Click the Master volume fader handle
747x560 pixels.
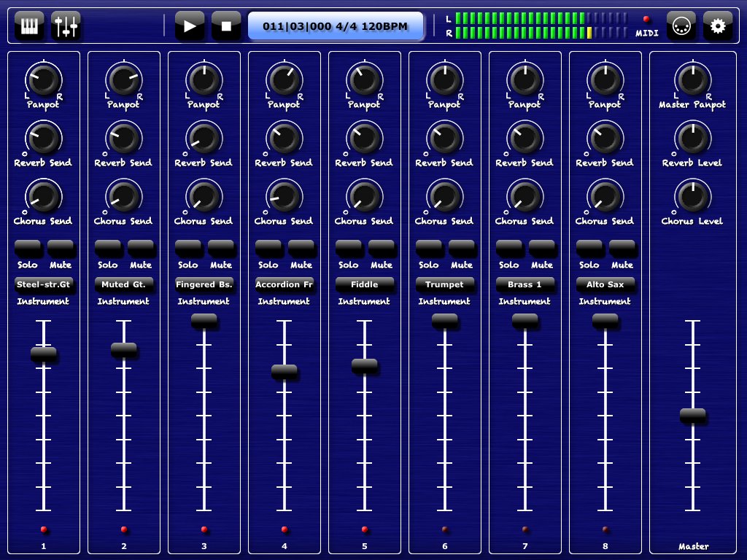click(x=692, y=415)
